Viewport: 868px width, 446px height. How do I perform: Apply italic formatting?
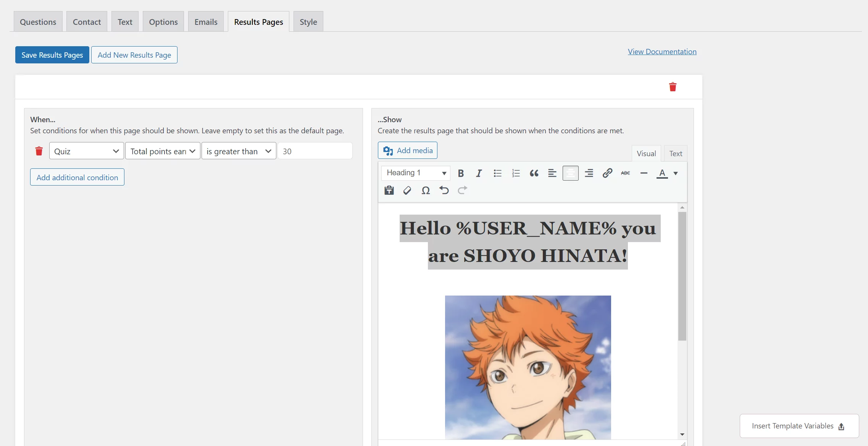click(479, 173)
